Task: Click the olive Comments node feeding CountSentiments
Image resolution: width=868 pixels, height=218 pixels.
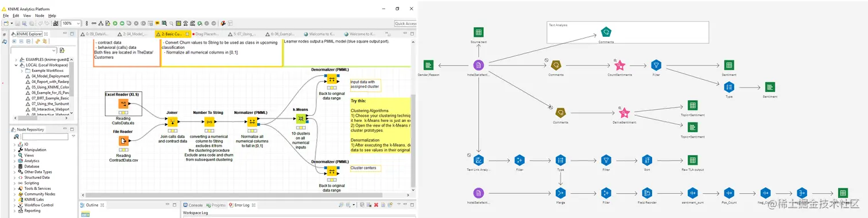Action: [x=556, y=66]
